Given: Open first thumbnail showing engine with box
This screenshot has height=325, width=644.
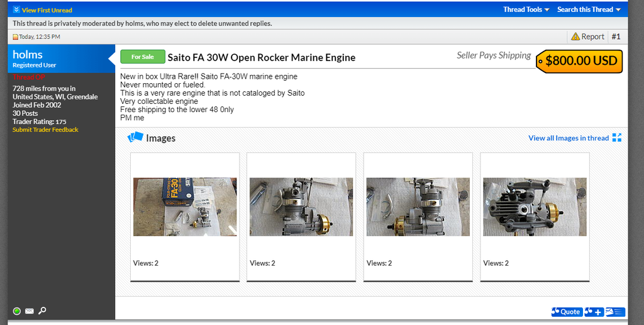Looking at the screenshot, I should tap(185, 207).
